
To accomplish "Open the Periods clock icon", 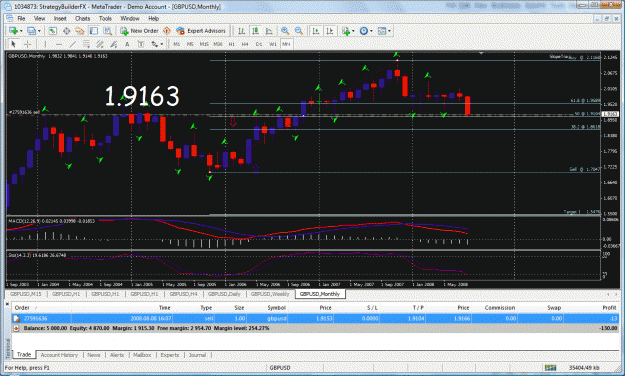I will click(364, 31).
